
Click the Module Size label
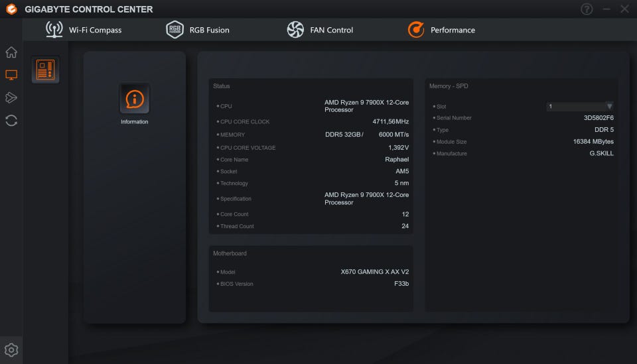tap(451, 142)
